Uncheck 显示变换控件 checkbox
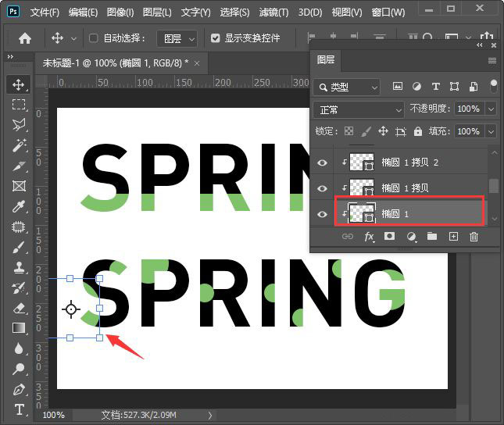Viewport: 504px width, 425px height. pos(215,38)
